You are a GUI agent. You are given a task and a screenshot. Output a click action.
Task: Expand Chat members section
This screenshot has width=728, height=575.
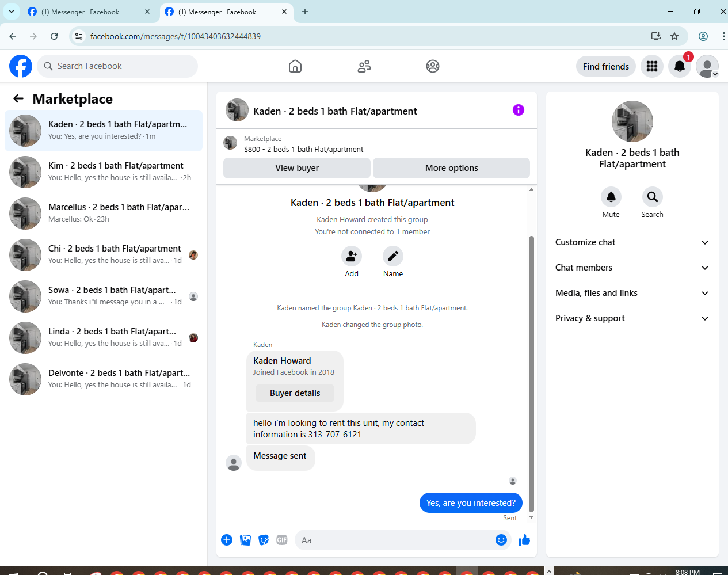pyautogui.click(x=632, y=268)
